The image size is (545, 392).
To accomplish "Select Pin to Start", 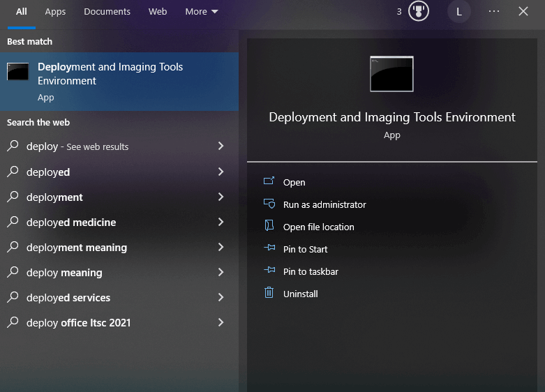I will click(305, 249).
